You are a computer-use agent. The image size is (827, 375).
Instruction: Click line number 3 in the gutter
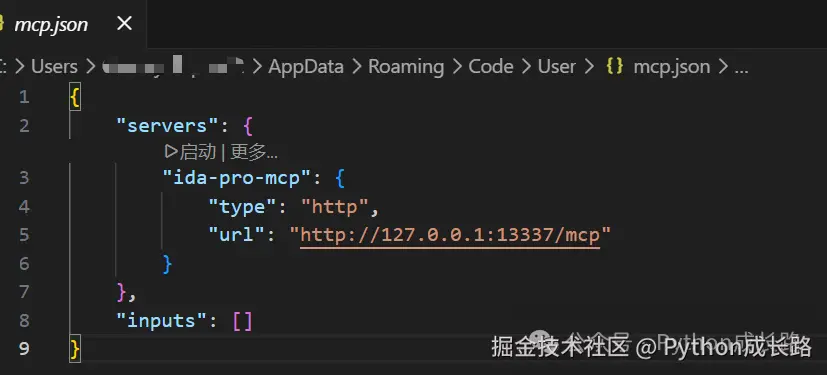(24, 178)
